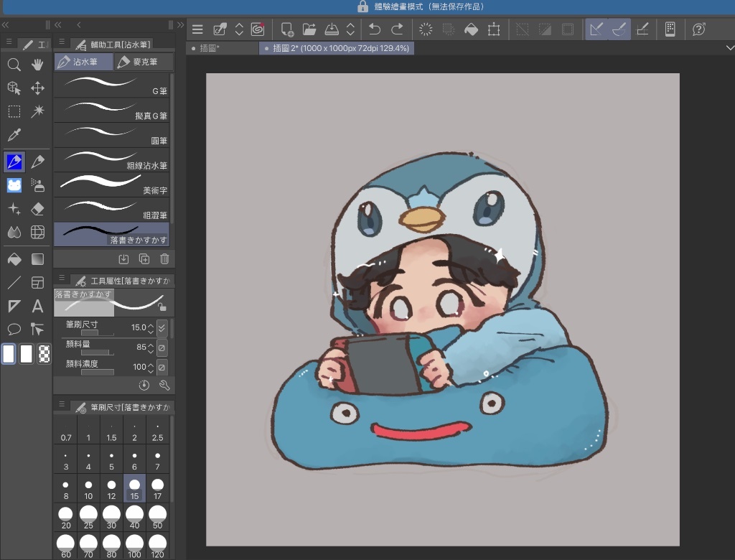
Task: Select the Blend tool
Action: click(x=14, y=232)
